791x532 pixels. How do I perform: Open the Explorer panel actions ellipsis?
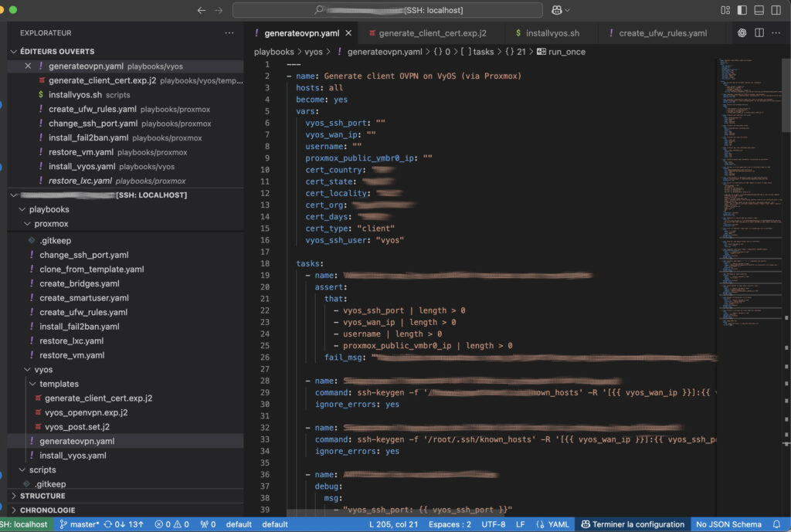click(x=229, y=33)
